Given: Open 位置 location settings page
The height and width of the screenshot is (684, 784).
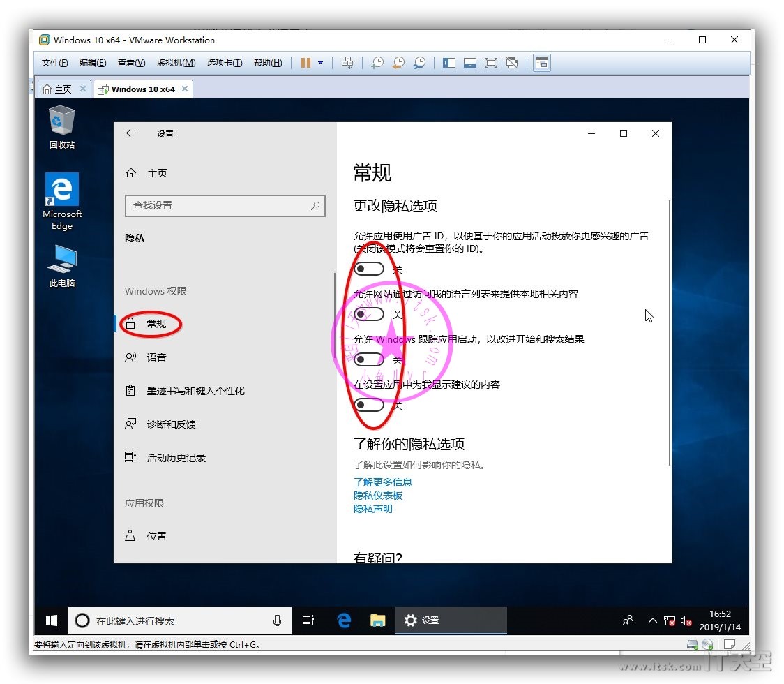Looking at the screenshot, I should point(224,536).
